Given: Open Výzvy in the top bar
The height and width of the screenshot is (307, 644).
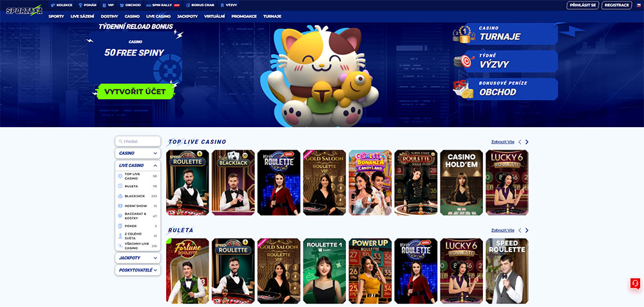Looking at the screenshot, I should click(229, 5).
